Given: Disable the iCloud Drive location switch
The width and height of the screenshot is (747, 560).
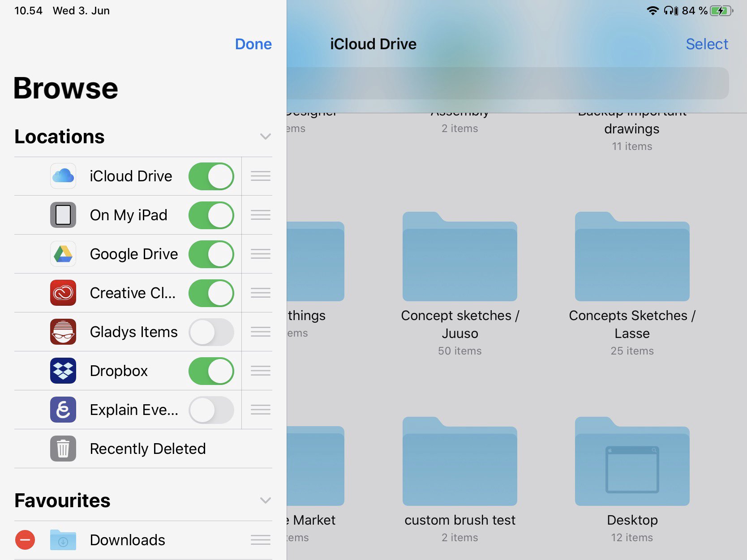Looking at the screenshot, I should click(211, 176).
